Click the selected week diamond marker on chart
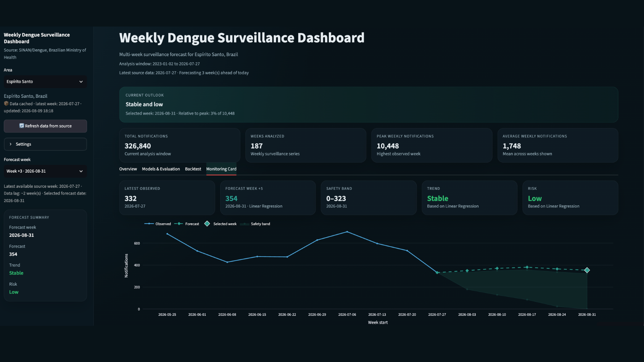 point(587,270)
